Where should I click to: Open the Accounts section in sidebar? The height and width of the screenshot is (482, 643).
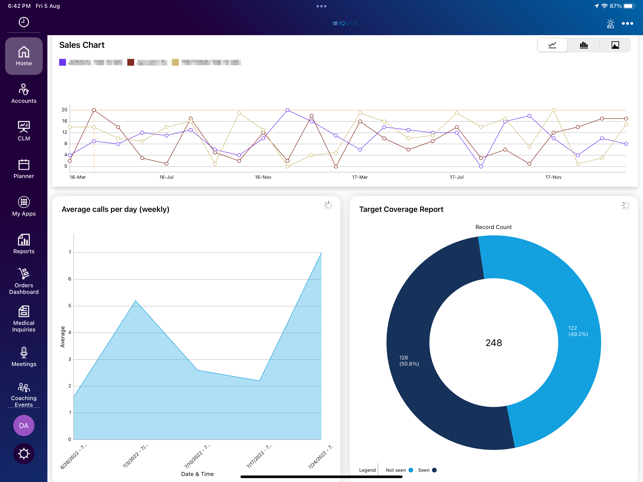click(24, 94)
